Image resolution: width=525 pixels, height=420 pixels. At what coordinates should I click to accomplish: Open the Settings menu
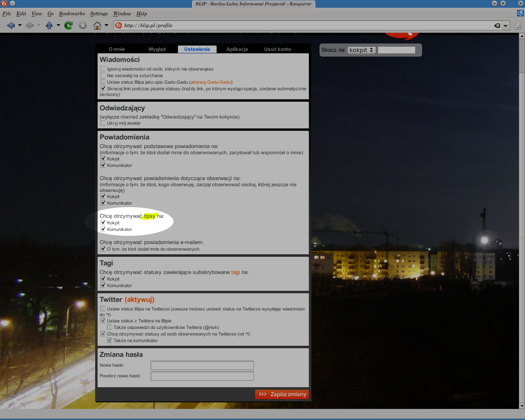[99, 14]
